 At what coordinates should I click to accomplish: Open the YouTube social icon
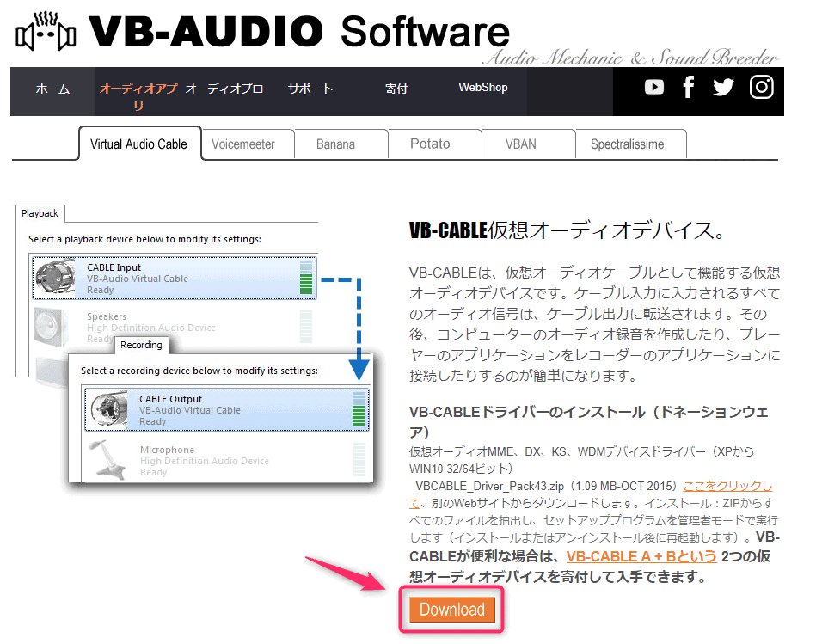point(654,87)
